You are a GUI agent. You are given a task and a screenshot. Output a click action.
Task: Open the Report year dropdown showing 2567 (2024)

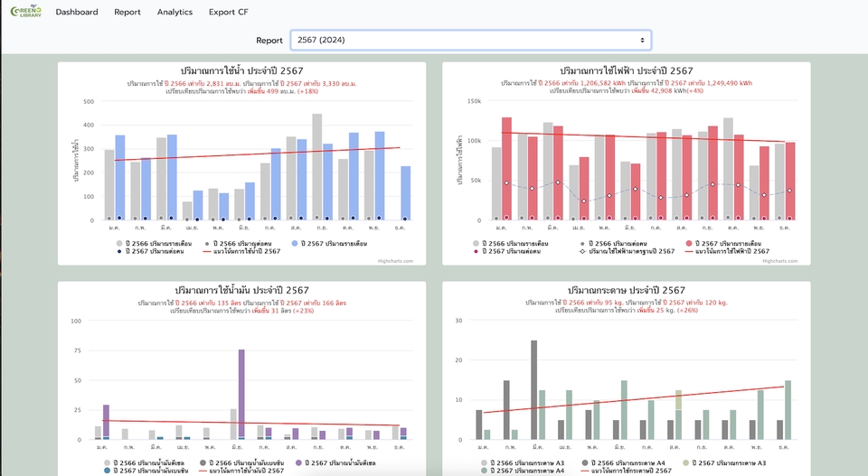pos(470,40)
